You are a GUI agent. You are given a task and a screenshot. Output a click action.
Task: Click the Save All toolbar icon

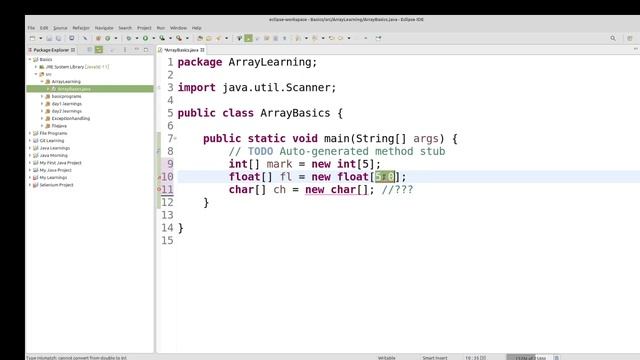[x=58, y=38]
